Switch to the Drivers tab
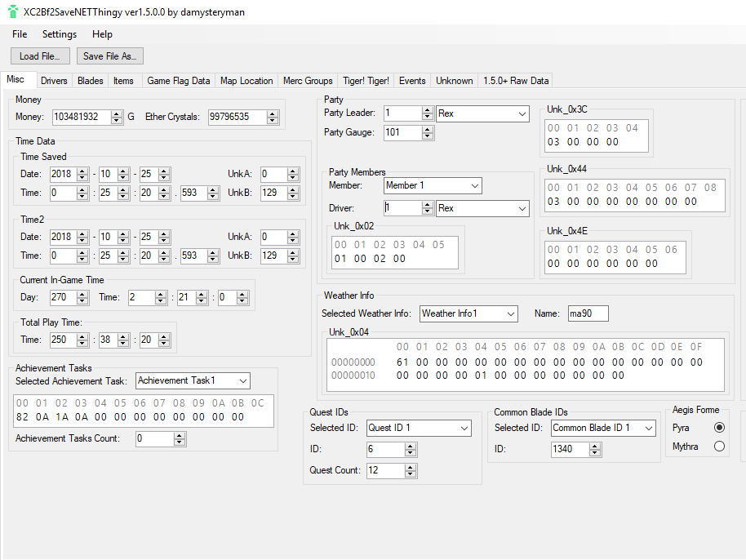 (54, 81)
